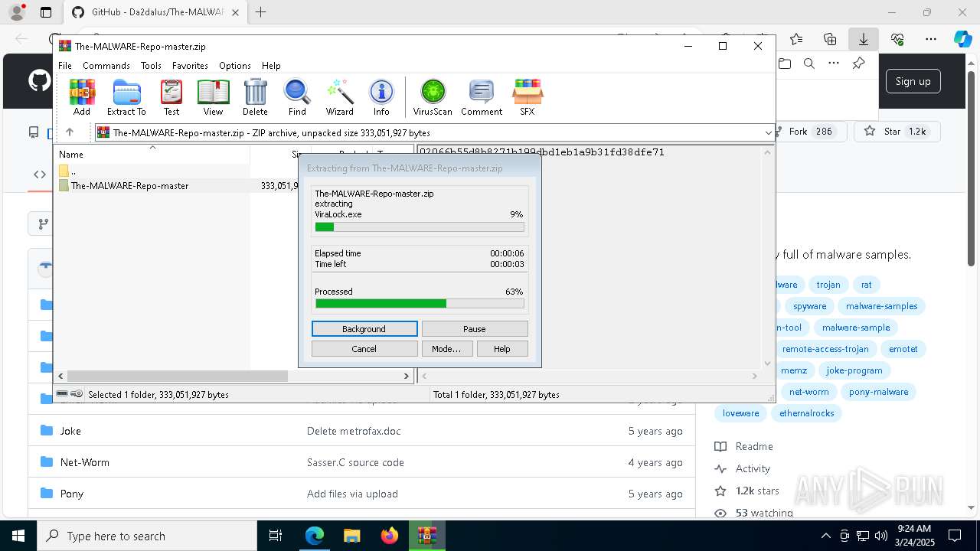Open Edge settings and more menu

pos(931,39)
